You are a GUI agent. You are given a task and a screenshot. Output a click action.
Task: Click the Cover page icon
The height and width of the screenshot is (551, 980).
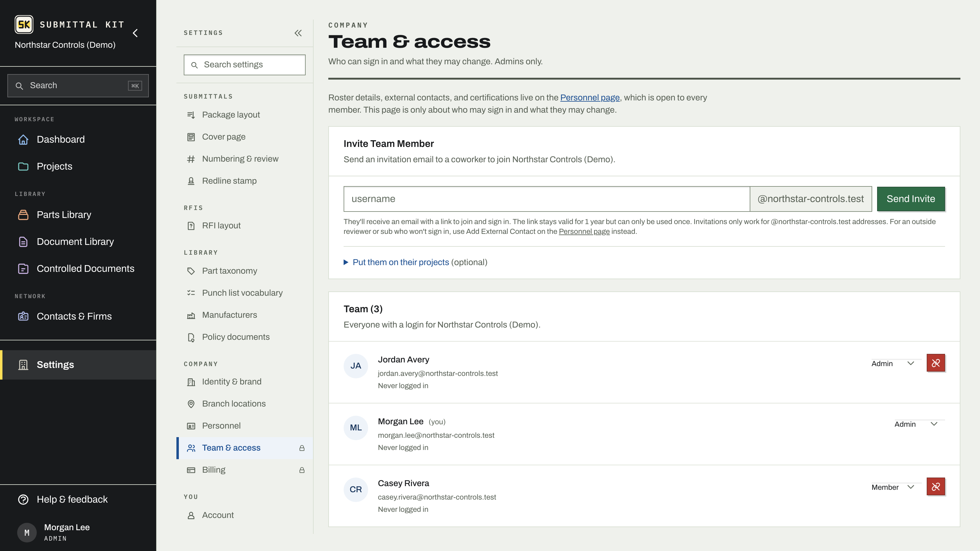pyautogui.click(x=191, y=137)
